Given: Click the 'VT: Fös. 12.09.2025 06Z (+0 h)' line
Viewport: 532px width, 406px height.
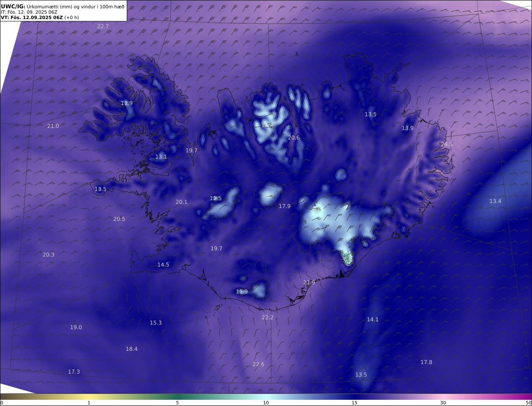Looking at the screenshot, I should [x=40, y=17].
